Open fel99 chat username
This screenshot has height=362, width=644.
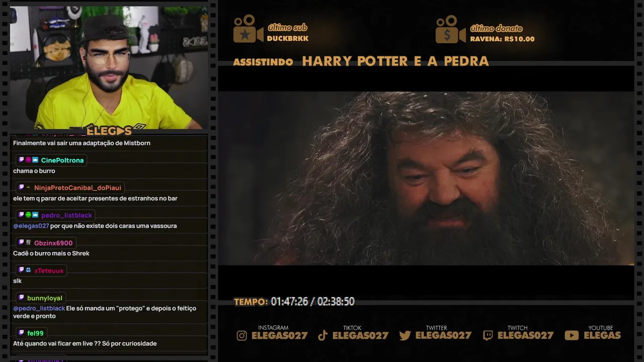[35, 333]
